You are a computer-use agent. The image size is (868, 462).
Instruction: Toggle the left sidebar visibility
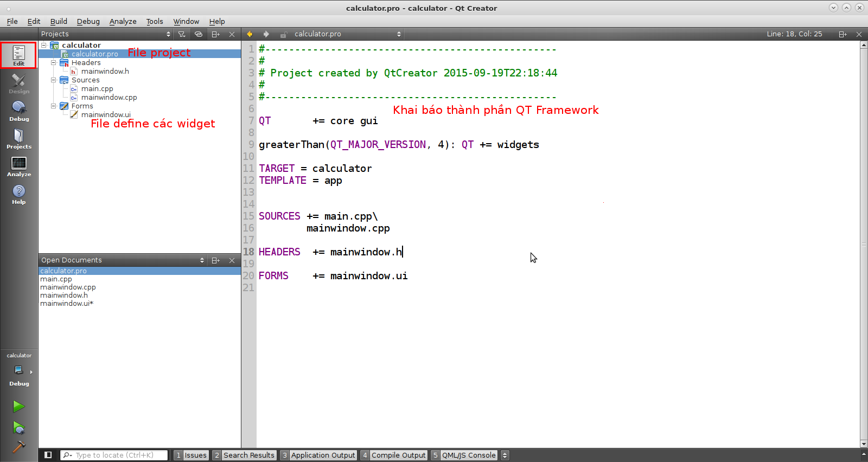(x=48, y=455)
